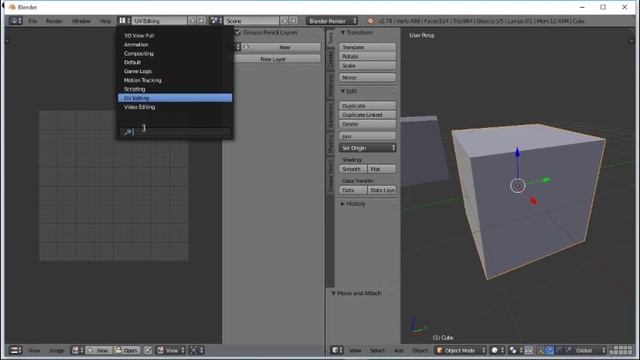The width and height of the screenshot is (640, 360).
Task: Open the Info editor type selector icon
Action: [x=16, y=20]
